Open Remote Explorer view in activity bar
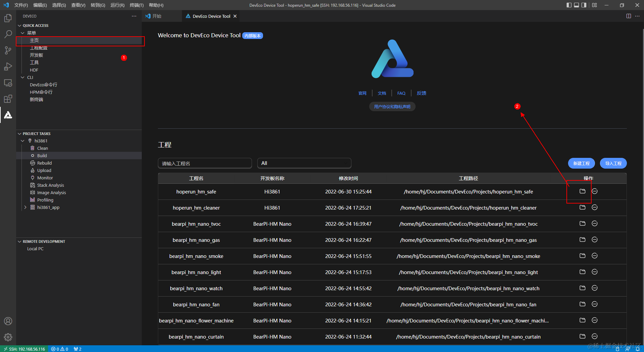644x352 pixels. (x=8, y=83)
